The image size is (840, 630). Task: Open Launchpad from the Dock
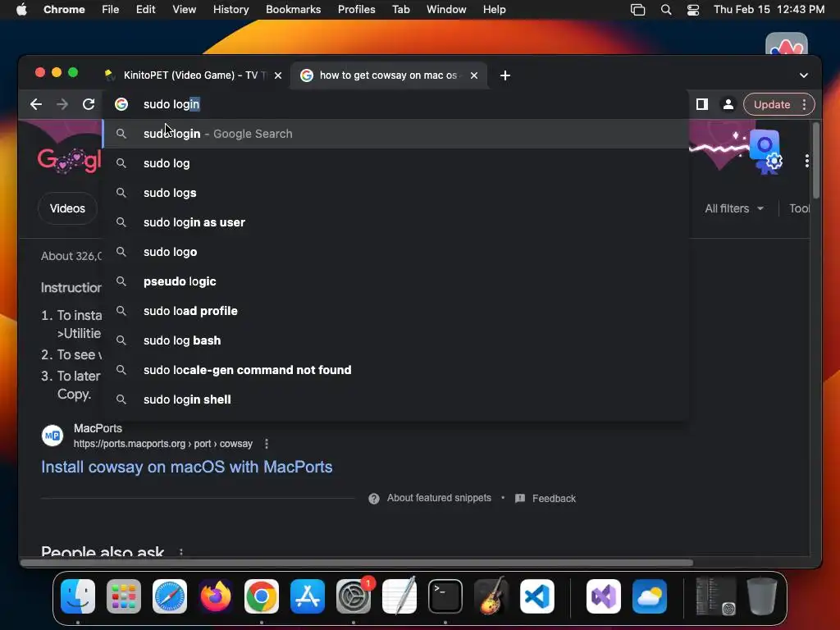(x=124, y=596)
